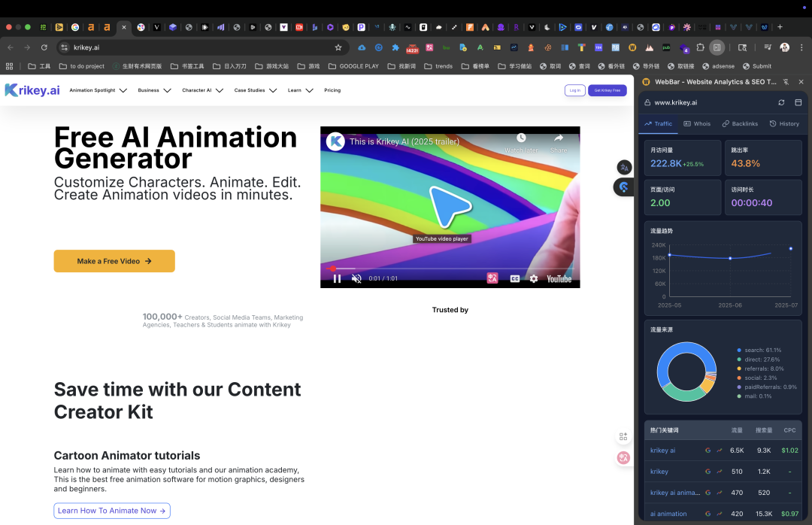The image size is (812, 525).
Task: Switch to the History tab
Action: pyautogui.click(x=784, y=124)
